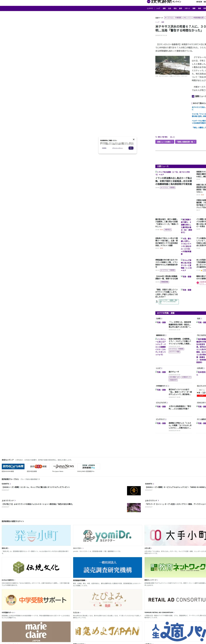Open the Texas flood article photo
206x644 pixels.
point(173,65)
